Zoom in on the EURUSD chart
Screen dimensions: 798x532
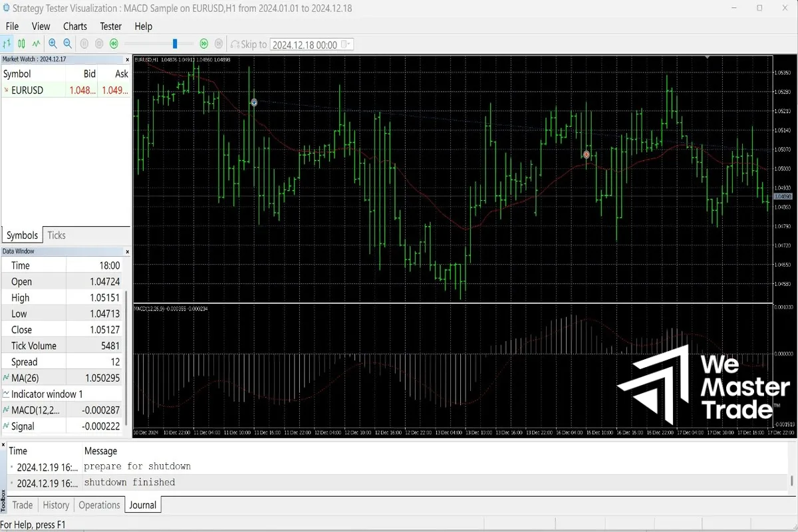pyautogui.click(x=53, y=43)
